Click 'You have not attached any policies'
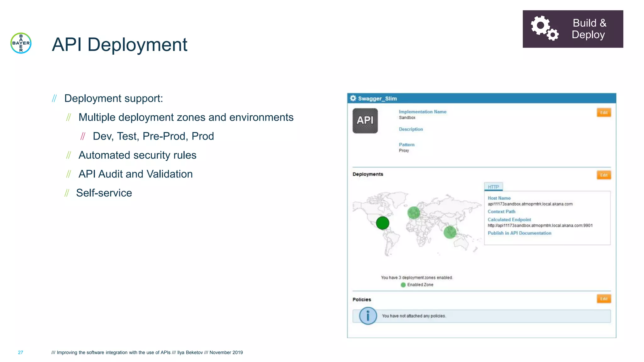 [x=414, y=316]
